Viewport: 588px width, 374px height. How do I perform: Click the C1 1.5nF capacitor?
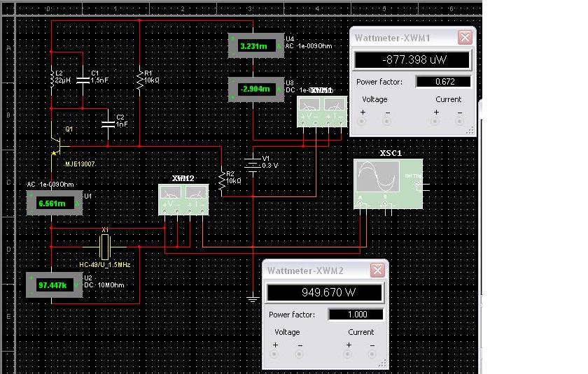click(83, 78)
